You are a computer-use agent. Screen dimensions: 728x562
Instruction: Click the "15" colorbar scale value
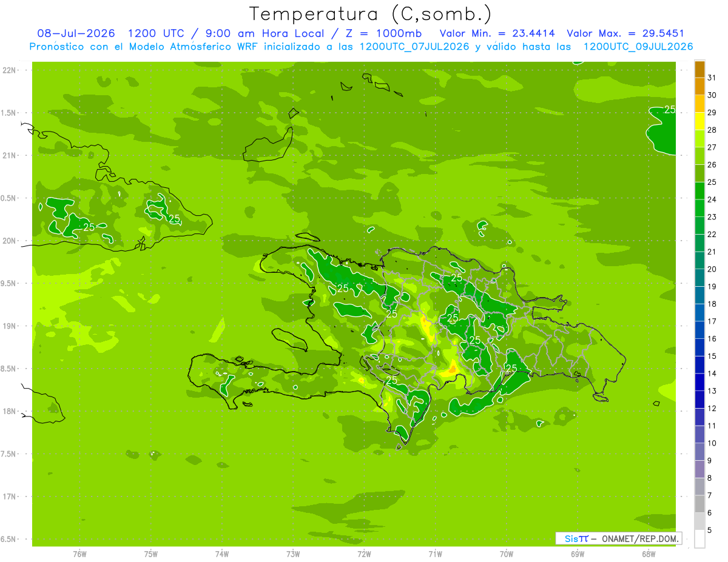pyautogui.click(x=712, y=356)
